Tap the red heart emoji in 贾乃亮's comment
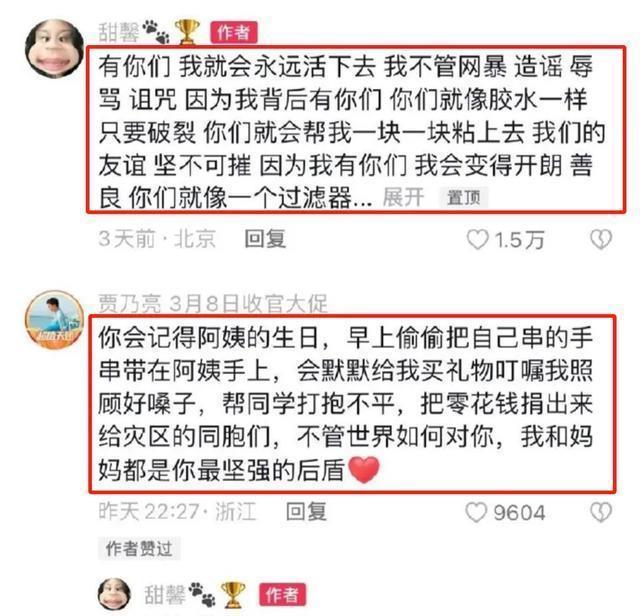 point(364,470)
